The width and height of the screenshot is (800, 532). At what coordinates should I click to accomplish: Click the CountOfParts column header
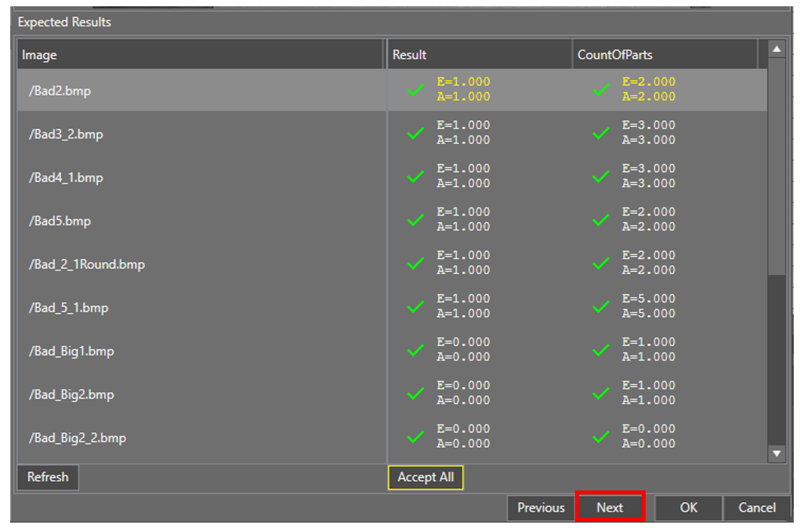pos(664,55)
